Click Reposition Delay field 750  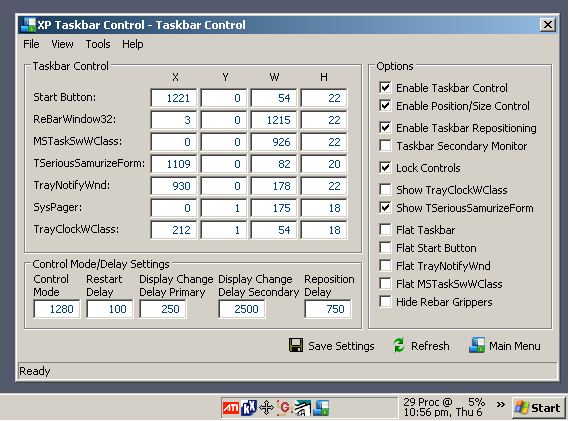click(328, 309)
